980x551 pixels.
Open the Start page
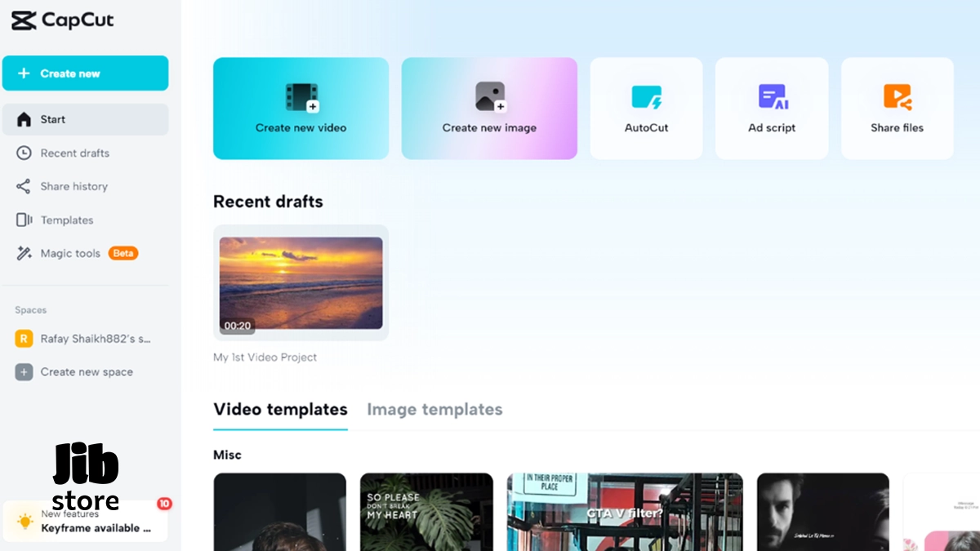pos(52,119)
